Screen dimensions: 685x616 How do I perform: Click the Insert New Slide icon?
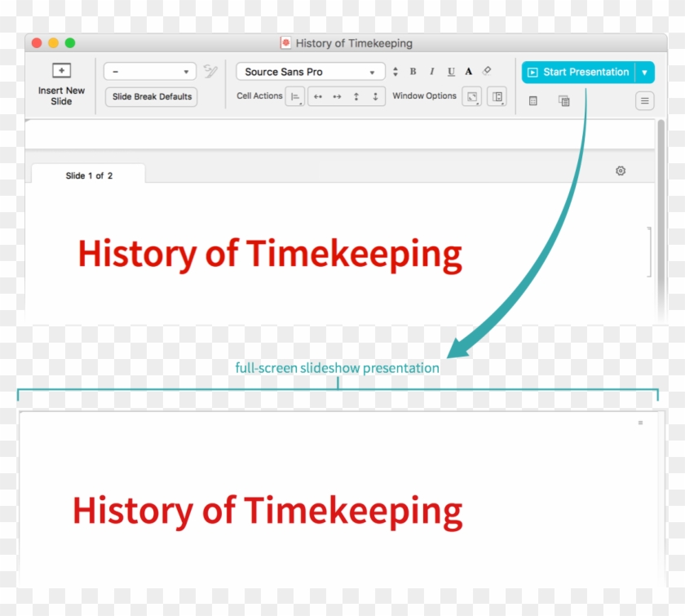(61, 71)
